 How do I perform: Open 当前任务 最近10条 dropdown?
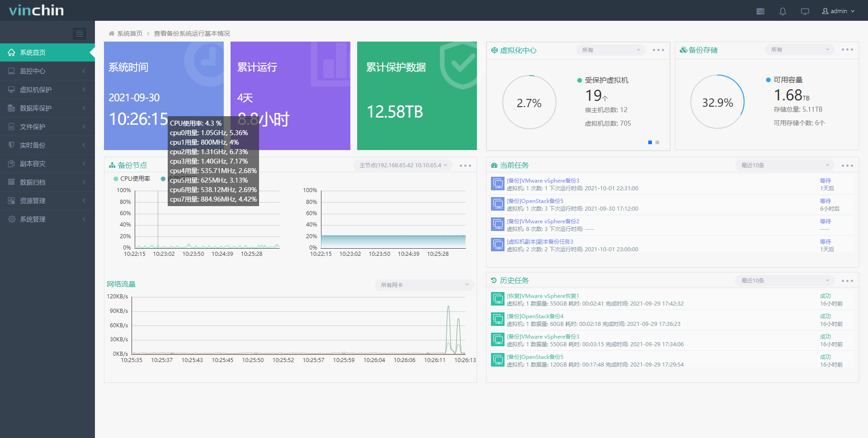pyautogui.click(x=785, y=165)
